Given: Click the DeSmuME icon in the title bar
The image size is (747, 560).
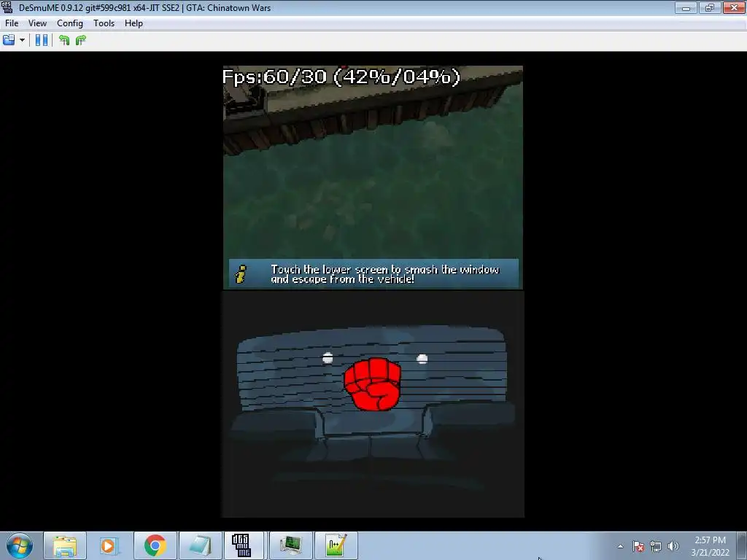Looking at the screenshot, I should point(7,7).
